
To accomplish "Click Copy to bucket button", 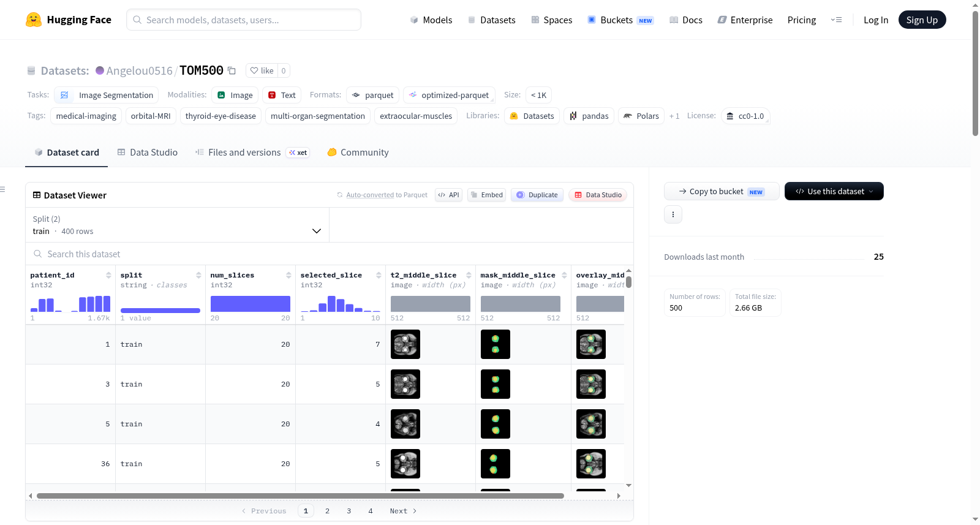I will (722, 191).
